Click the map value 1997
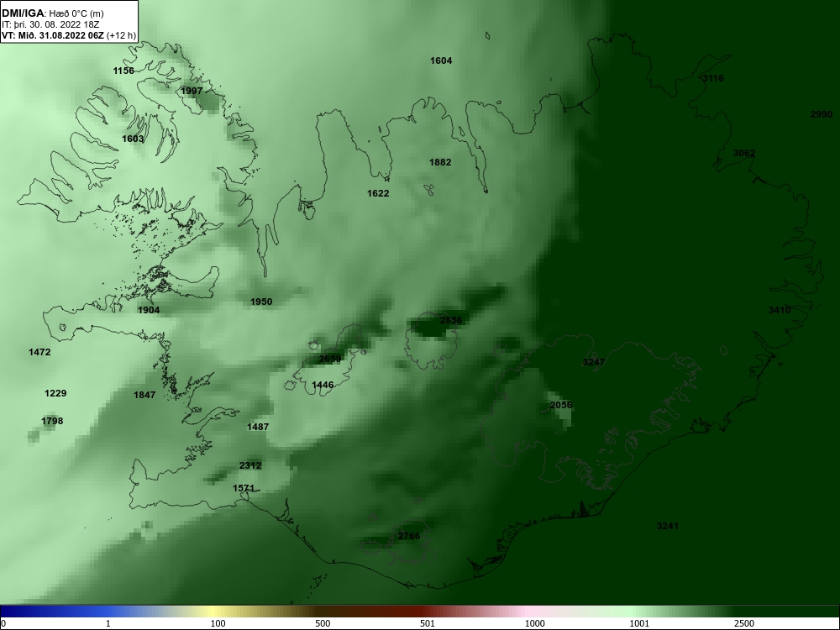Viewport: 840px width, 630px height. click(192, 91)
